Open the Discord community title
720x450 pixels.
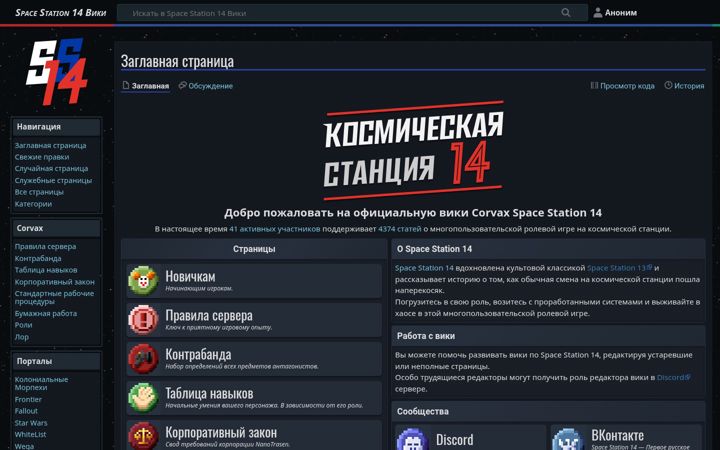tap(455, 440)
